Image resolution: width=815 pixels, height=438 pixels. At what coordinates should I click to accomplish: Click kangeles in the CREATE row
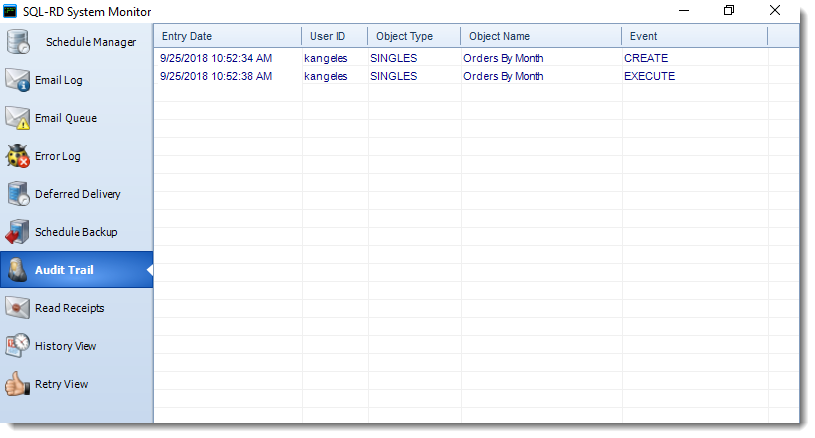coord(326,58)
